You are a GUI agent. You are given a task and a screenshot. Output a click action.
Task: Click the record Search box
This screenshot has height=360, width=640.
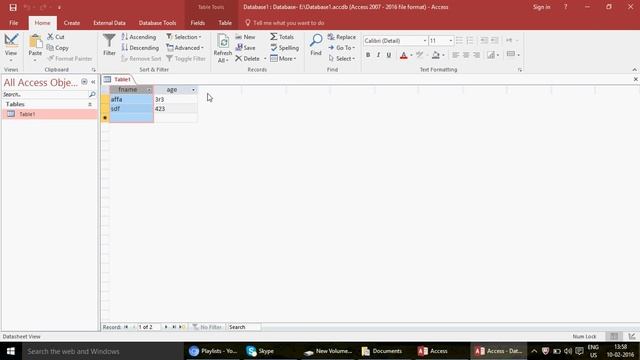click(244, 327)
